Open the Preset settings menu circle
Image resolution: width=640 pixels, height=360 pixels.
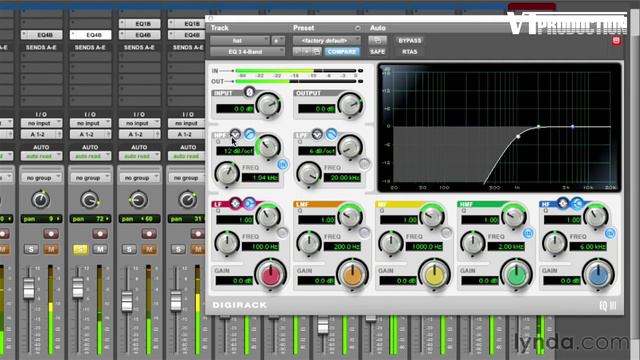point(358,28)
